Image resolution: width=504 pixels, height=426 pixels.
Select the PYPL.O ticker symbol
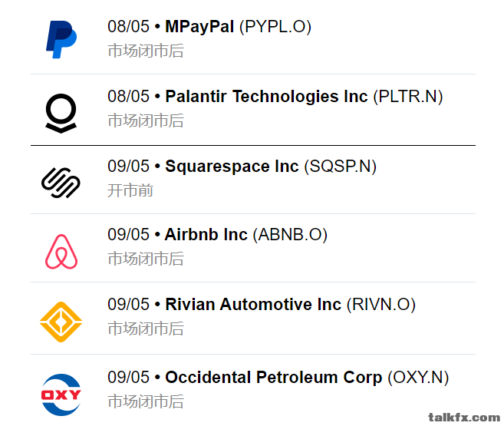pyautogui.click(x=275, y=27)
